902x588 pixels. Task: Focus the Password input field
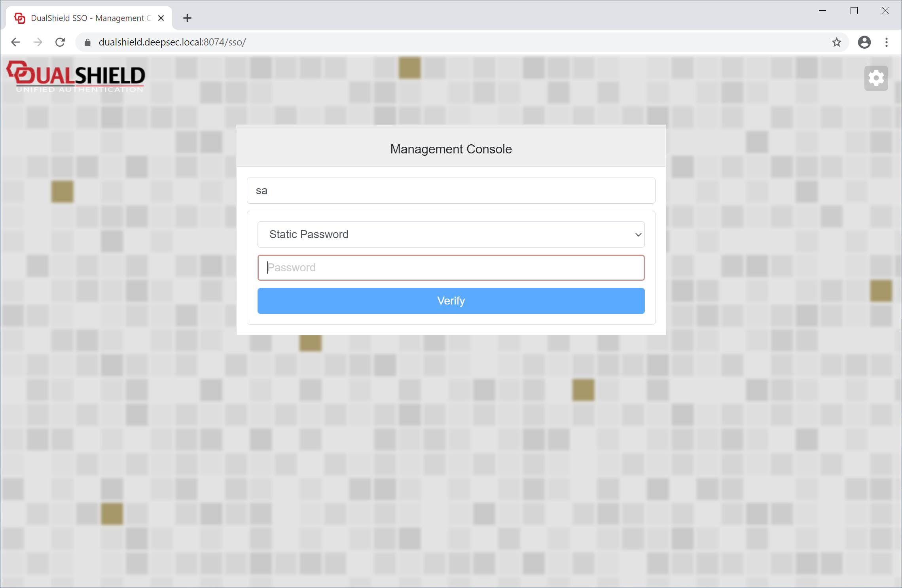tap(451, 268)
